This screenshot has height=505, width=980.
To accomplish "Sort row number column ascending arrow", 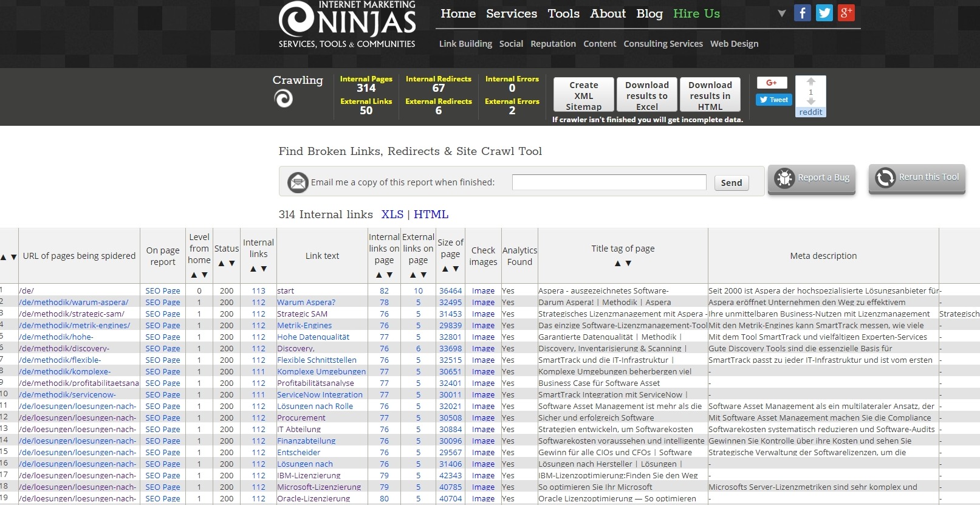I will pyautogui.click(x=3, y=257).
